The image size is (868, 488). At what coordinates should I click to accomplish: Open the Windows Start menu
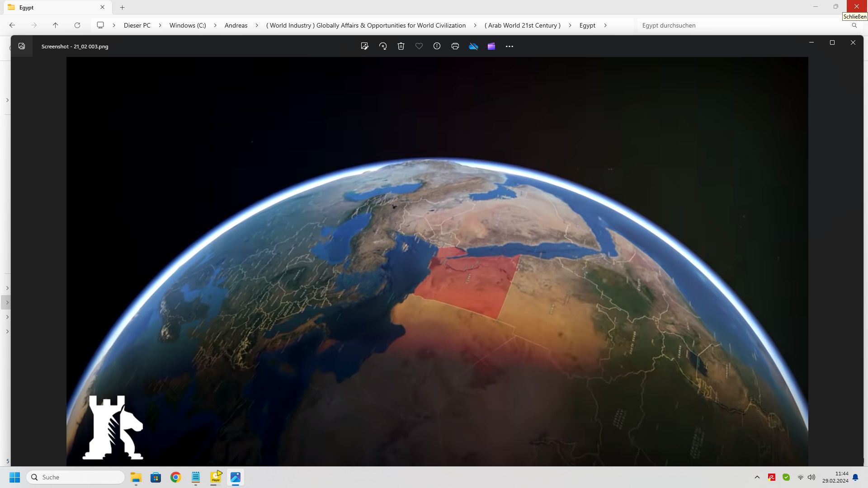click(x=14, y=477)
